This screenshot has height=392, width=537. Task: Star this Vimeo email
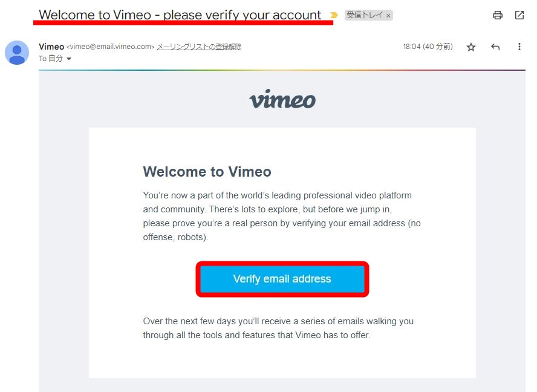pyautogui.click(x=471, y=47)
